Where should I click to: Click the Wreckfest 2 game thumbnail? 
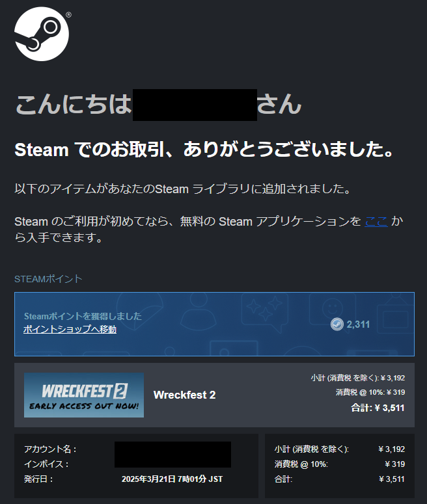[x=84, y=395]
